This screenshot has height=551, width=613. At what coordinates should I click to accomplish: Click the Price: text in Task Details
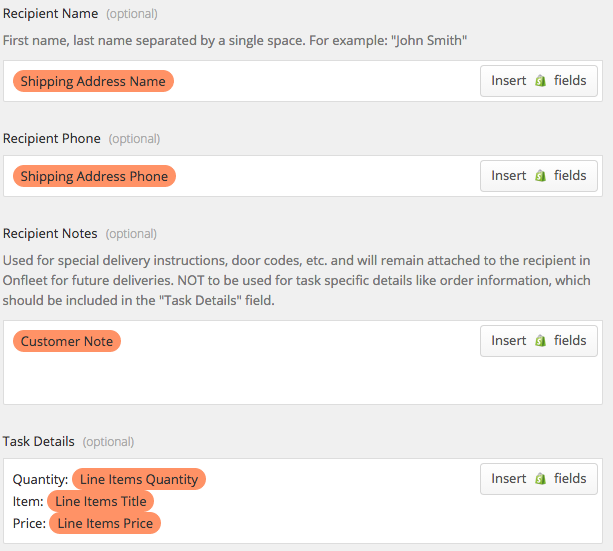pos(29,523)
